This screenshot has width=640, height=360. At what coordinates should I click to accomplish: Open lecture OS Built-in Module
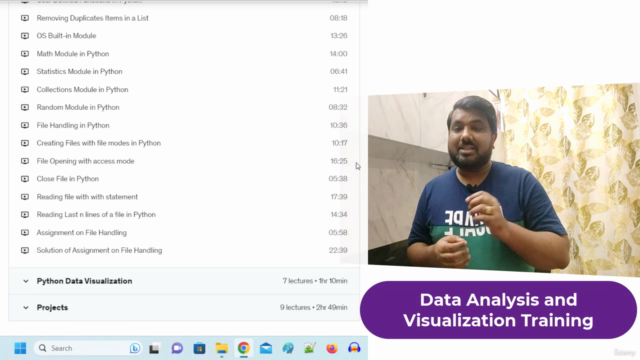(67, 36)
